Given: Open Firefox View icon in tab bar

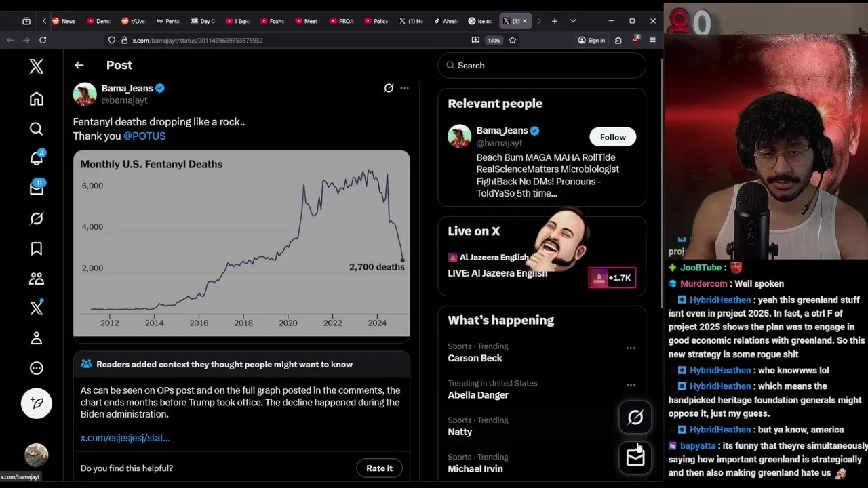Looking at the screenshot, I should [26, 21].
